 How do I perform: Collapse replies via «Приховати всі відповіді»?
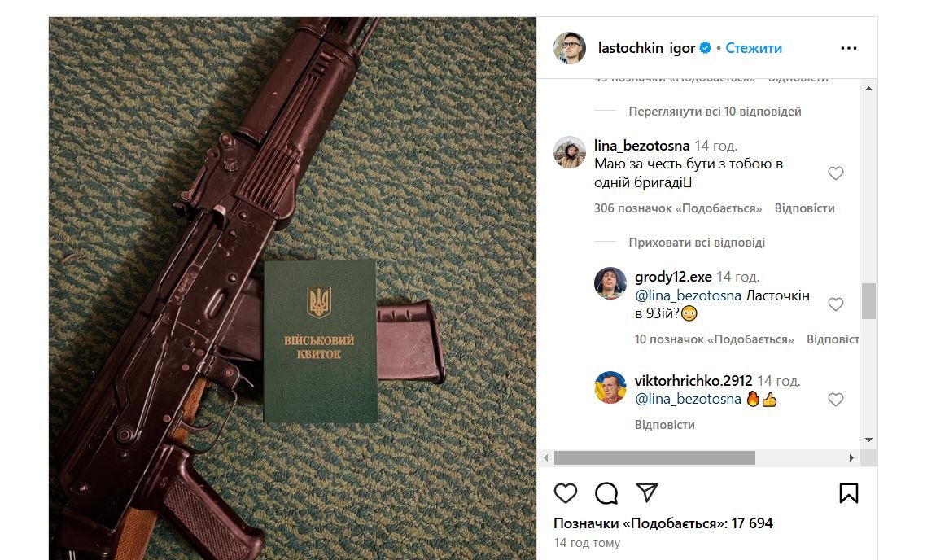point(698,242)
